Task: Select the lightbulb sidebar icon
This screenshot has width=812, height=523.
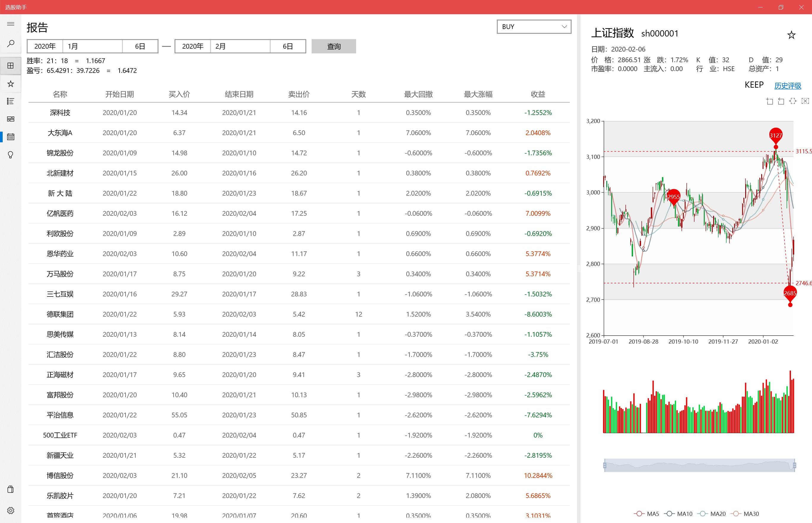Action: pos(11,155)
